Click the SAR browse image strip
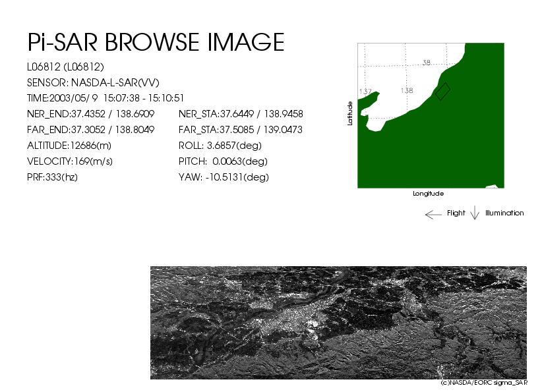This screenshot has height=392, width=542. 338,323
